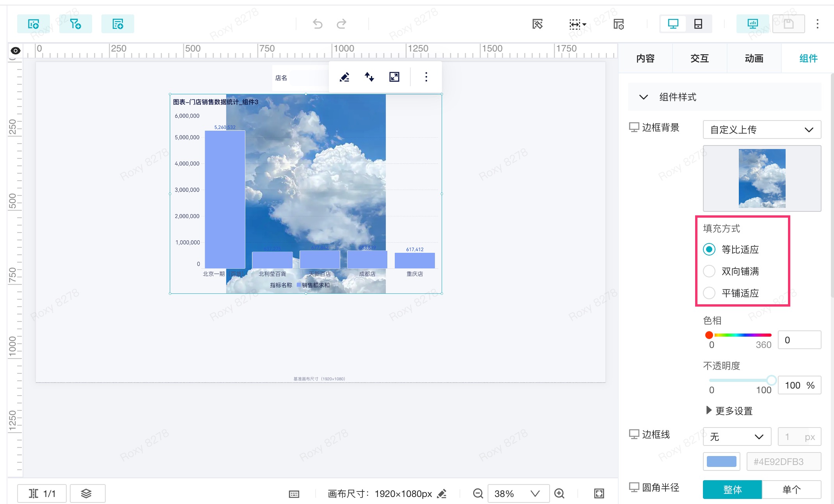The height and width of the screenshot is (504, 834).
Task: Open 边框背景 dropdown 自定义上传
Action: pos(761,130)
